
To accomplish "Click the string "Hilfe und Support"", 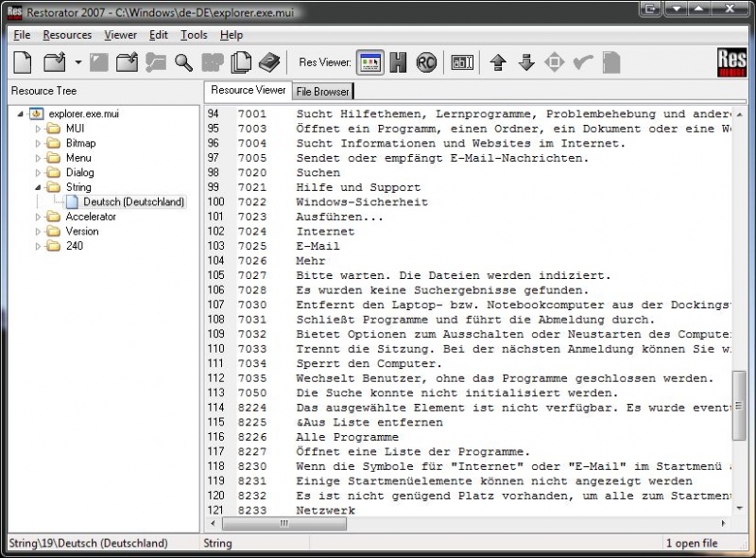I will 358,187.
